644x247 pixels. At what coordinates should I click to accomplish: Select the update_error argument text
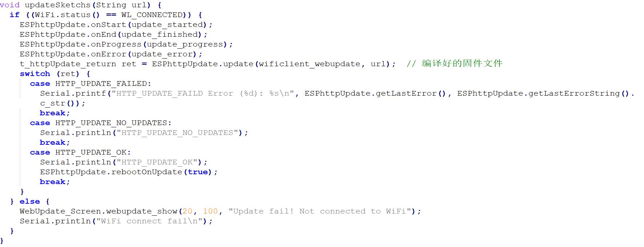point(162,54)
